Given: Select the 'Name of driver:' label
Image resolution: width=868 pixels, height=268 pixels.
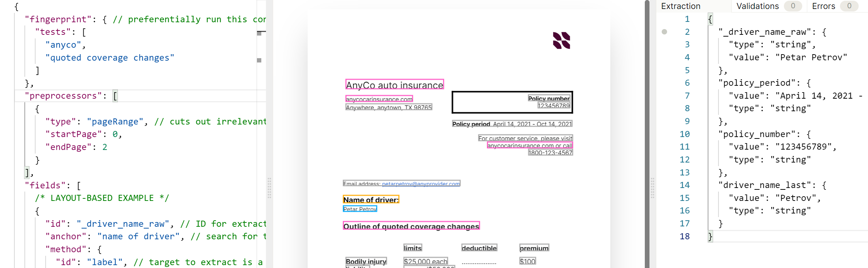Looking at the screenshot, I should point(371,199).
